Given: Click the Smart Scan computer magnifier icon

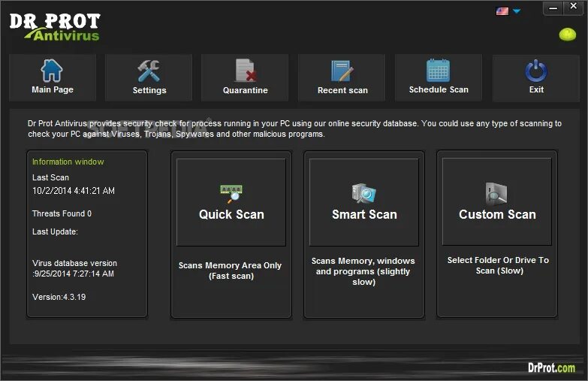Looking at the screenshot, I should pos(363,193).
